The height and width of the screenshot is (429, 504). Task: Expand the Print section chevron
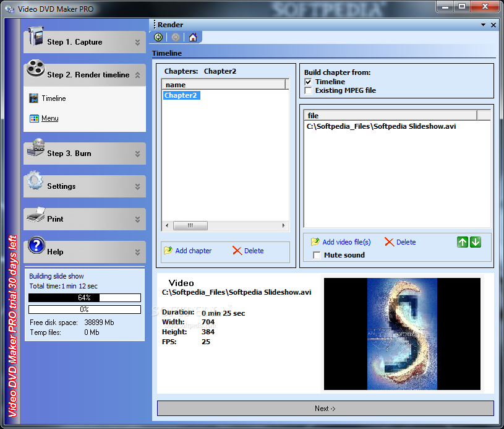(x=137, y=220)
